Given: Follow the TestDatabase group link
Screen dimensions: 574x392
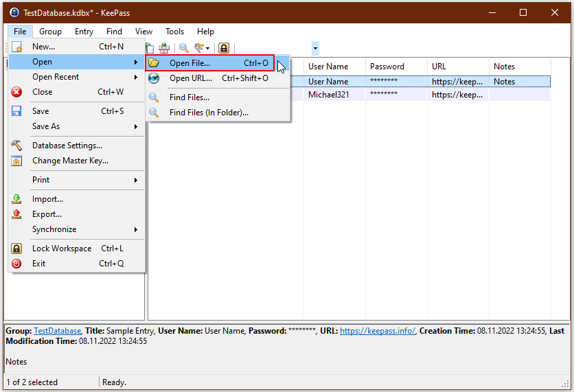Looking at the screenshot, I should tap(57, 331).
